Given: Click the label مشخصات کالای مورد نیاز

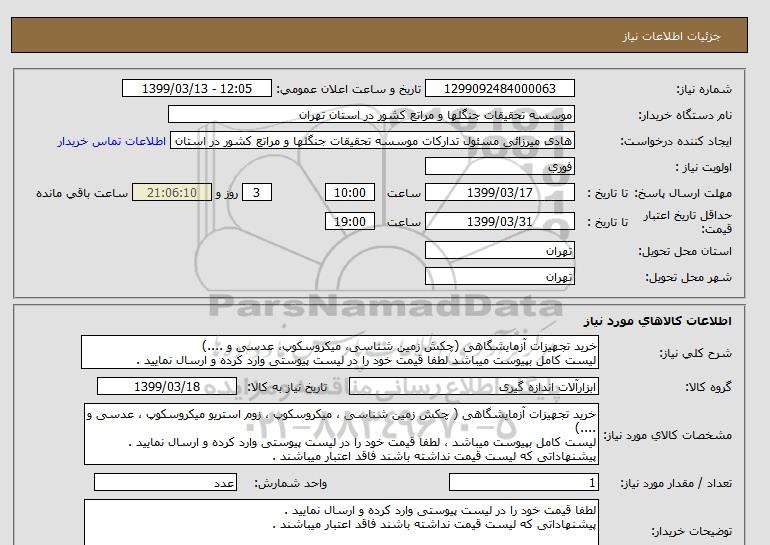Looking at the screenshot, I should pyautogui.click(x=668, y=435).
